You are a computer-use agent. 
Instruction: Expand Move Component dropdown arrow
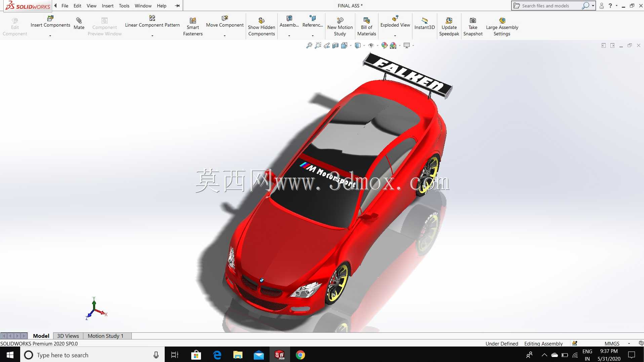(x=225, y=36)
